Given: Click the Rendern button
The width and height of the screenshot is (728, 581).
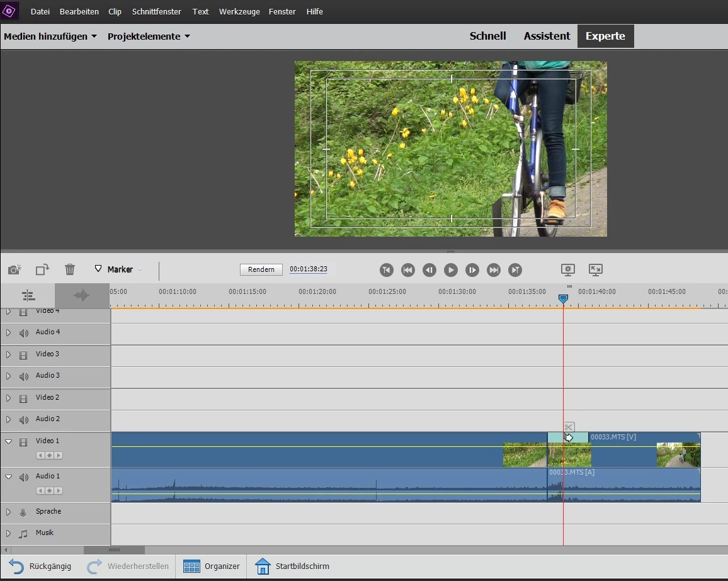Looking at the screenshot, I should pyautogui.click(x=261, y=269).
